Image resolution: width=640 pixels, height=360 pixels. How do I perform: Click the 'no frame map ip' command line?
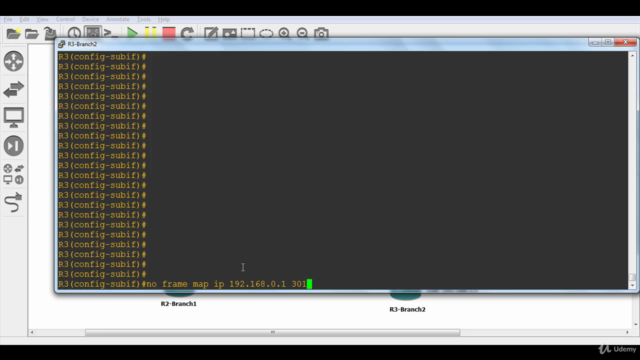(185, 284)
